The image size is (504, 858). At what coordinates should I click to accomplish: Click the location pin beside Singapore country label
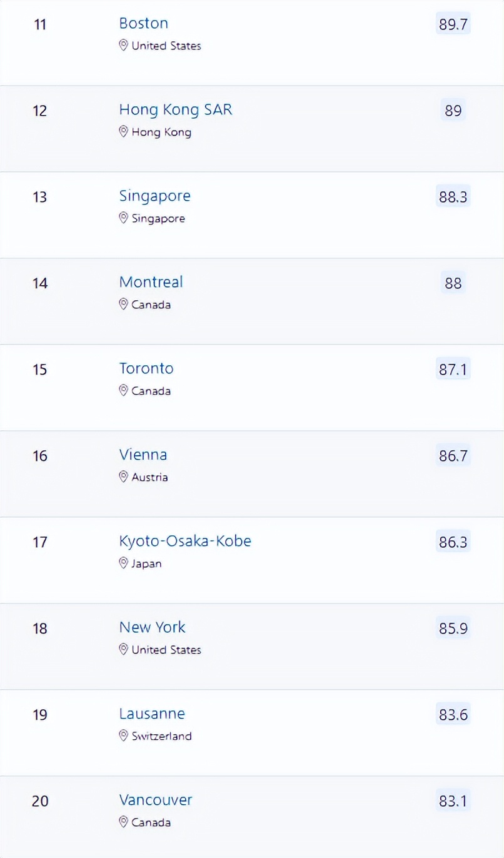point(124,218)
